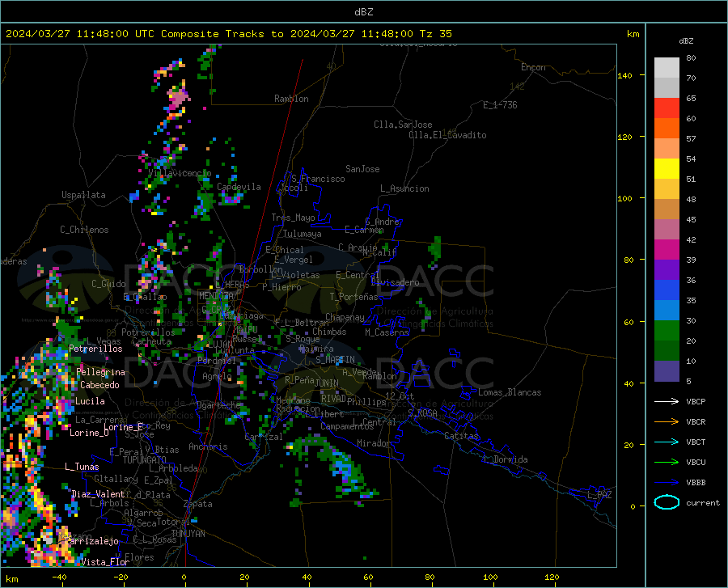728x588 pixels.
Task: Click the Capdevila map label
Action: [239, 187]
